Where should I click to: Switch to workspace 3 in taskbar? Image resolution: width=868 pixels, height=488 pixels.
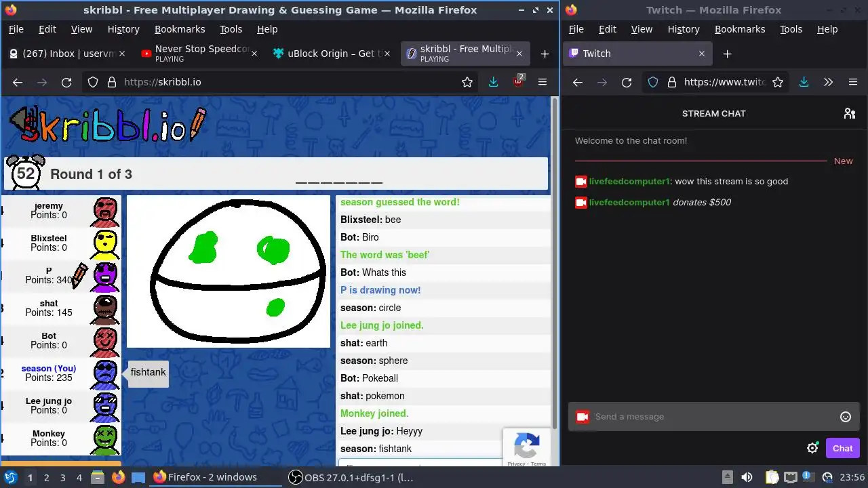[63, 477]
